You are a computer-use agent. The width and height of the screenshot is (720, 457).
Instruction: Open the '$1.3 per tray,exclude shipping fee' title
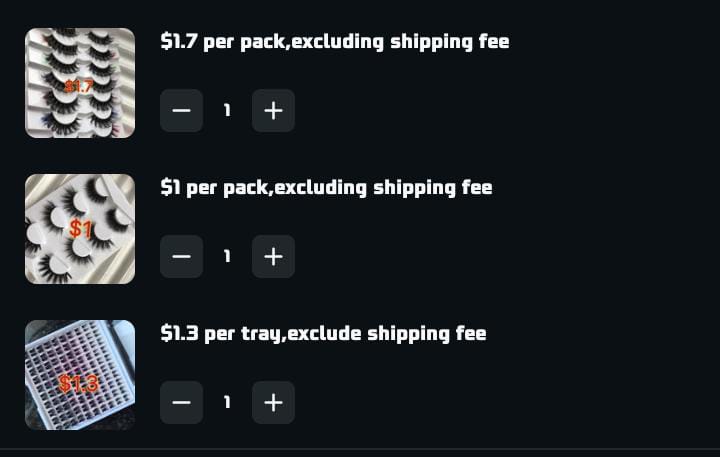click(x=323, y=334)
